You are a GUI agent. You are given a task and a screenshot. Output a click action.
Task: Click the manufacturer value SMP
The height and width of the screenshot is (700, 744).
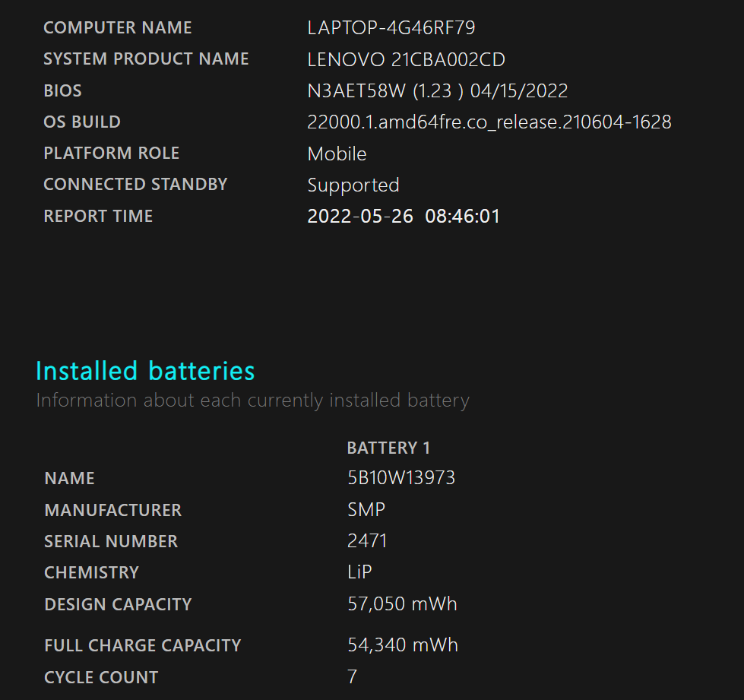coord(366,510)
